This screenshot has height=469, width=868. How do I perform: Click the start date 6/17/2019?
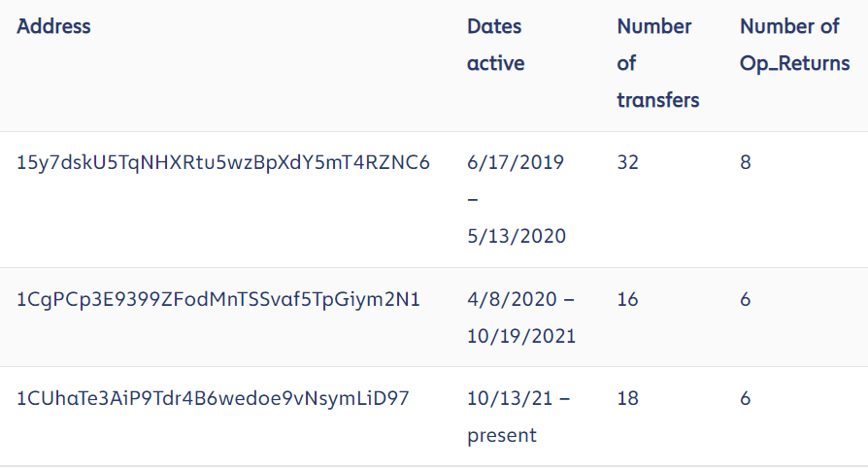pyautogui.click(x=515, y=162)
